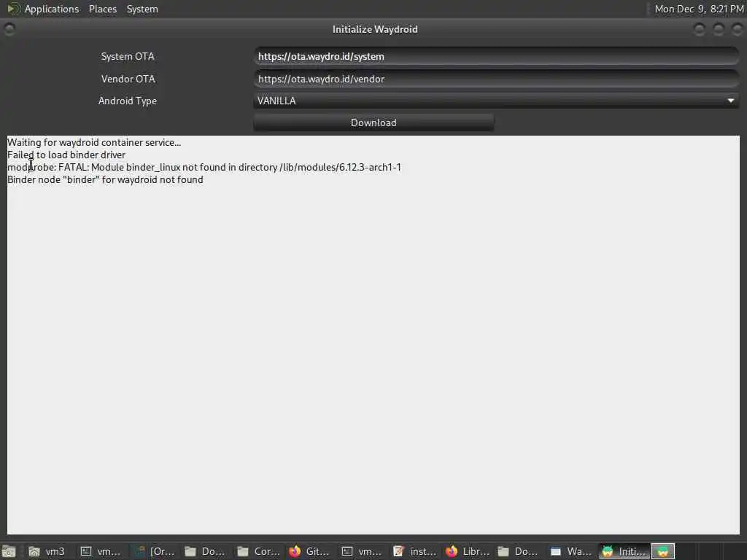This screenshot has width=747, height=560.
Task: Switch to the Libr... Firefox taskbar window
Action: 468,551
